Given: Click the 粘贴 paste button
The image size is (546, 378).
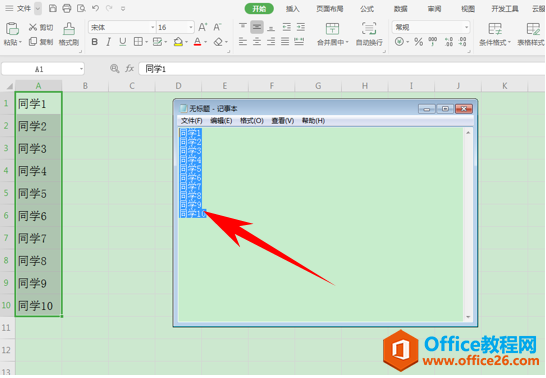Looking at the screenshot, I should 13,33.
